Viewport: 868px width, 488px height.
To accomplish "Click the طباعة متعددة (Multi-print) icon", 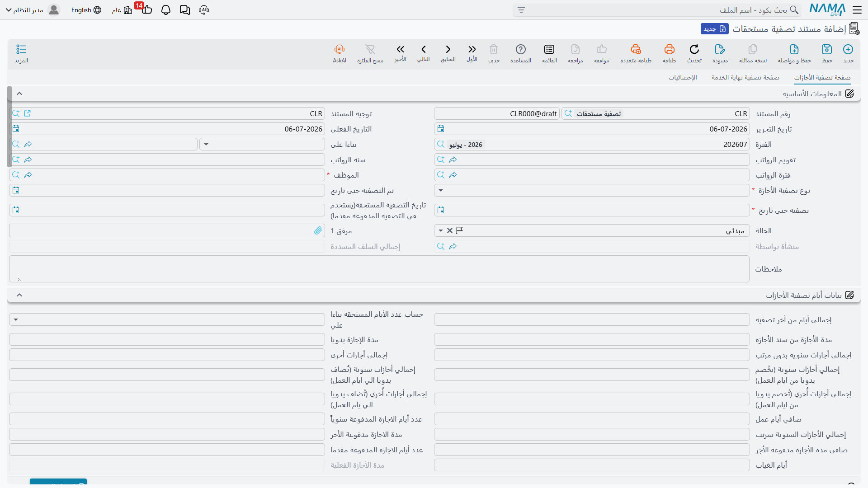I will (x=636, y=49).
